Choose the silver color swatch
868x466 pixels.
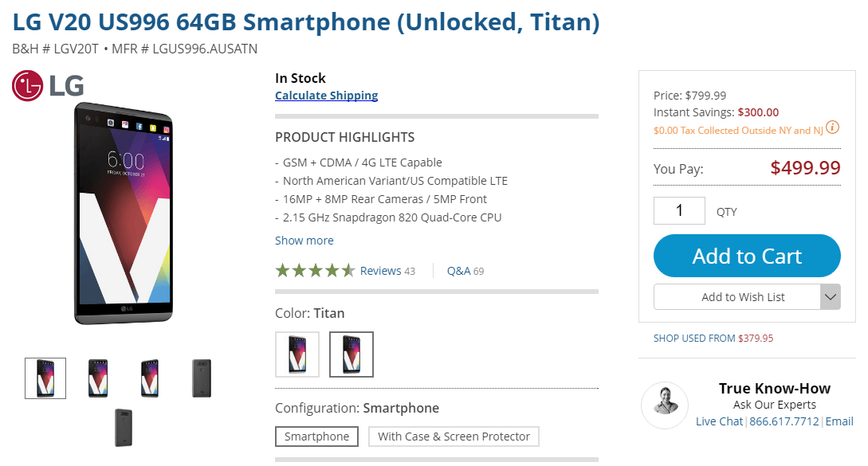click(297, 354)
